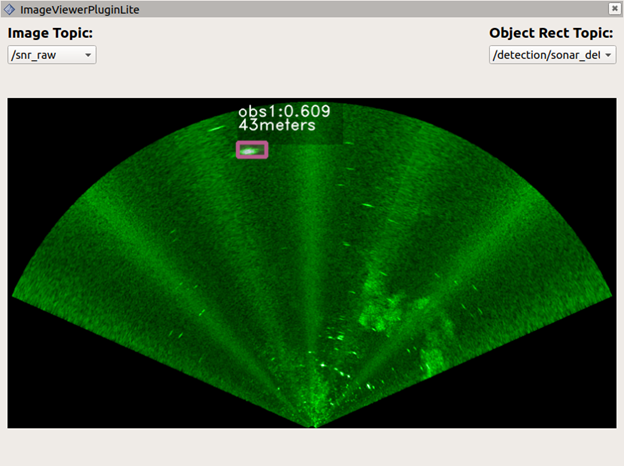
Task: Click the ImageViewerPluginLite title text
Action: tap(79, 8)
